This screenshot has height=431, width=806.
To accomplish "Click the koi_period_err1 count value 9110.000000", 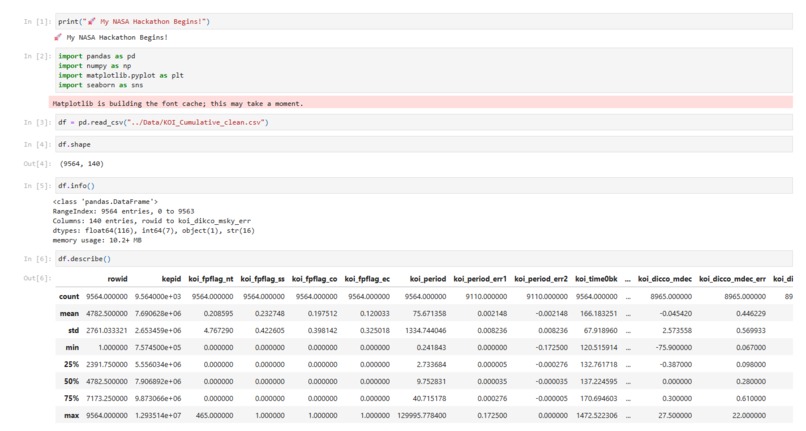I will pos(486,297).
